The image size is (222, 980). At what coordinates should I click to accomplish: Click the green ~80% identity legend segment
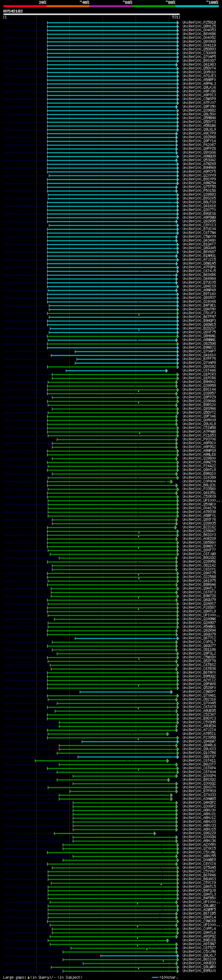tap(154, 6)
